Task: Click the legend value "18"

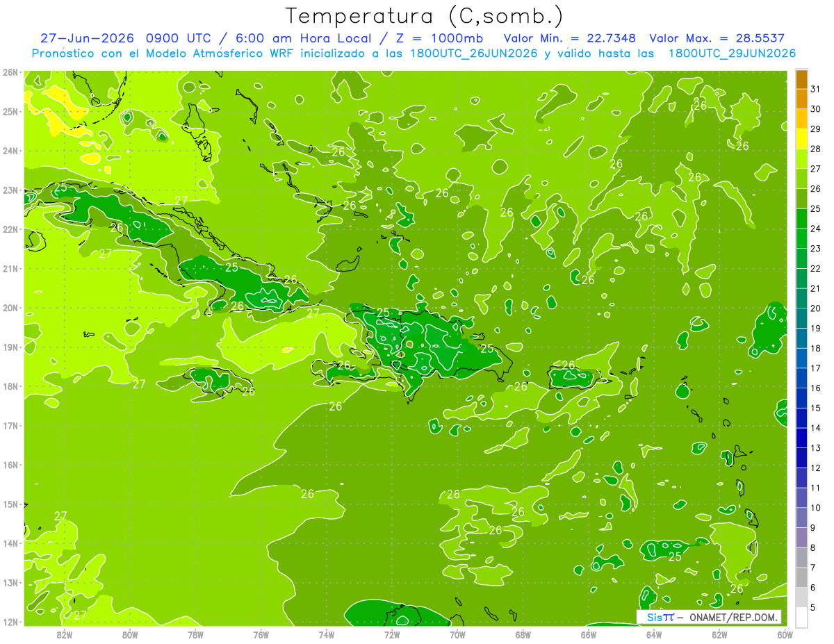Action: pos(815,348)
